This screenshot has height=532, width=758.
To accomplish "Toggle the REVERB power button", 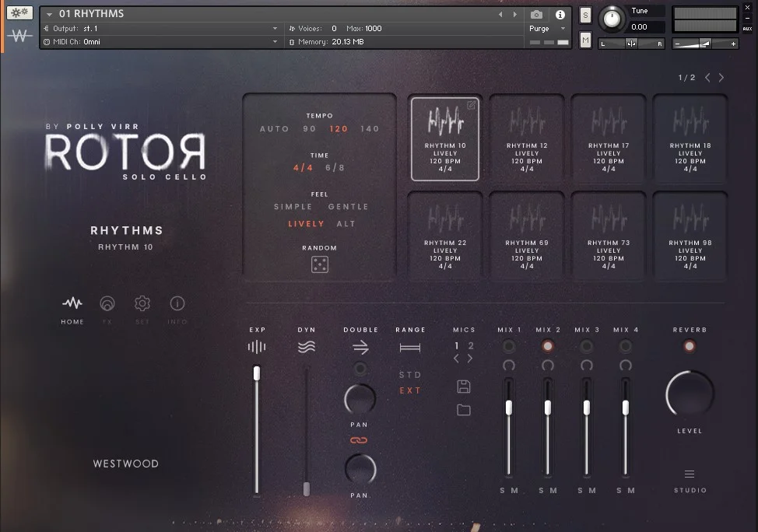I will [x=690, y=346].
